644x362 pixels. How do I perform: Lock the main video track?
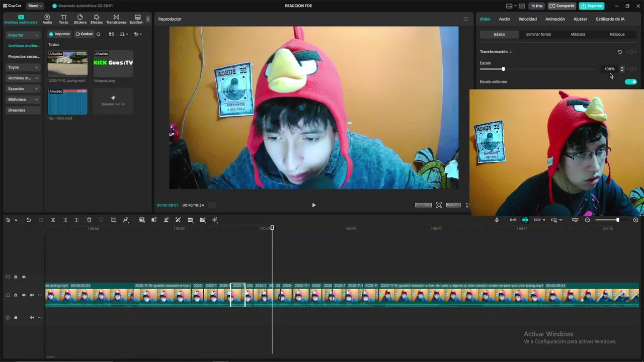pyautogui.click(x=16, y=295)
